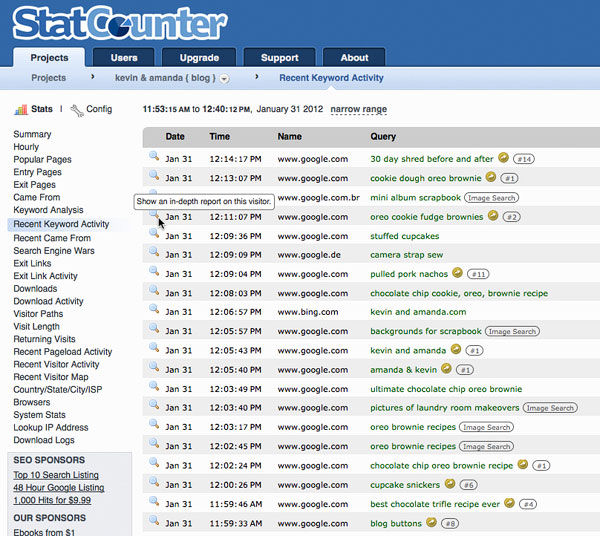Click the Stats bar chart icon

(21, 109)
